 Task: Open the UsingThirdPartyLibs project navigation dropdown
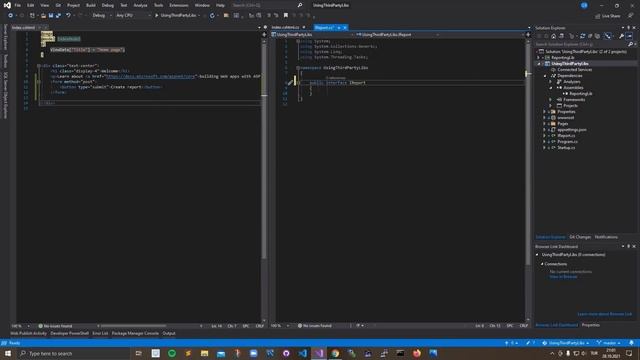(x=312, y=35)
